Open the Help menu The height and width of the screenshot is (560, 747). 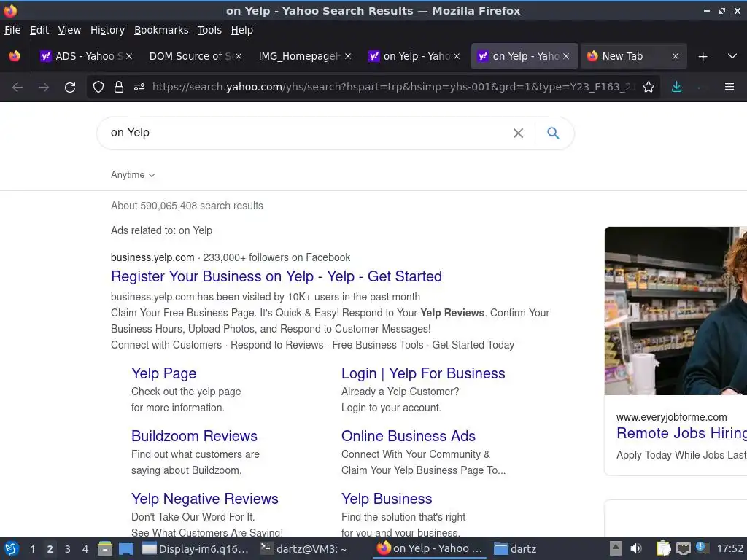242,30
